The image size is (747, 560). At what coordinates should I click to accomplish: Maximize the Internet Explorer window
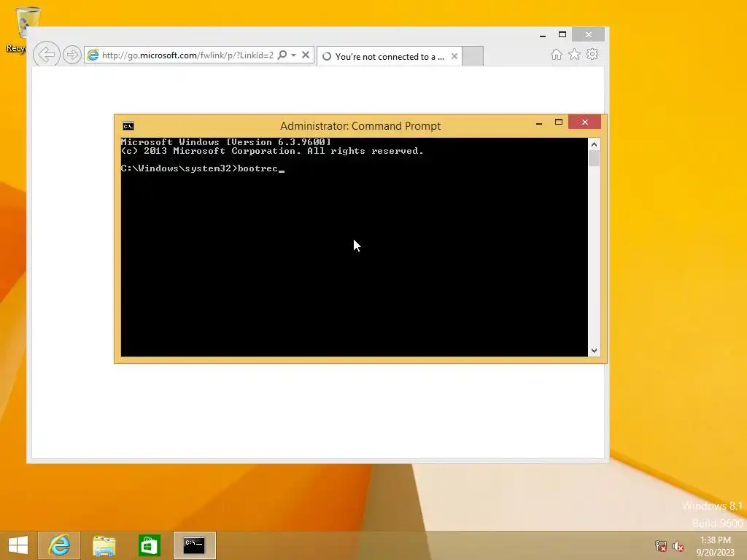coord(562,35)
